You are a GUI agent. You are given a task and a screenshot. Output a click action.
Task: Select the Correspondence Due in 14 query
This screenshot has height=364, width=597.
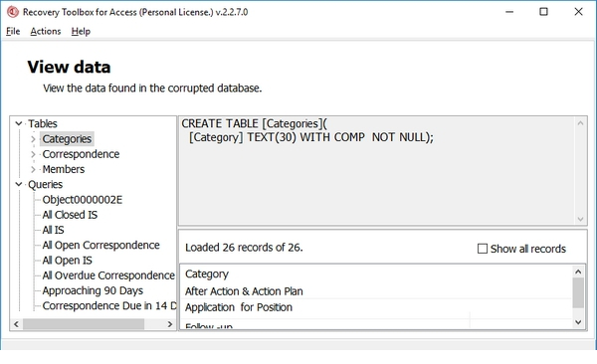click(108, 306)
